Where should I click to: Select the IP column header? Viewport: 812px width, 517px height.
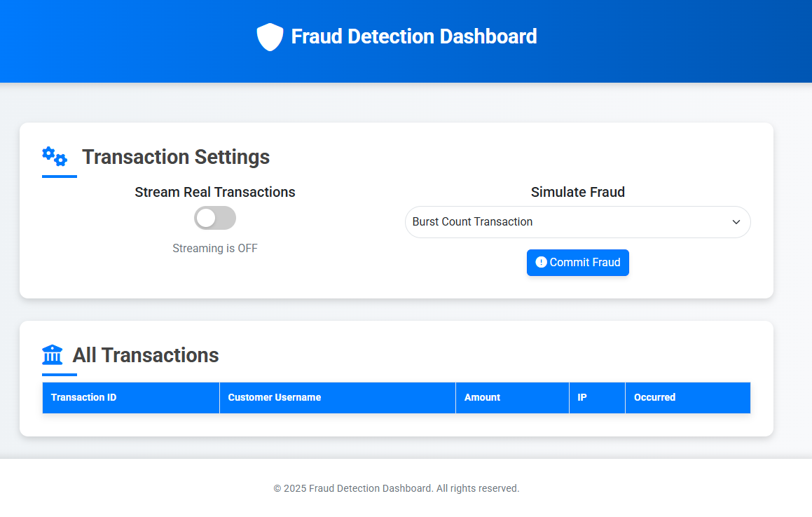click(x=582, y=397)
